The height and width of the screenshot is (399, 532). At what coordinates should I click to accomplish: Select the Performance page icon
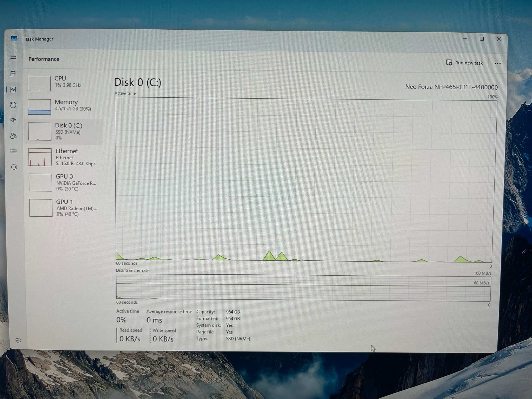click(13, 90)
